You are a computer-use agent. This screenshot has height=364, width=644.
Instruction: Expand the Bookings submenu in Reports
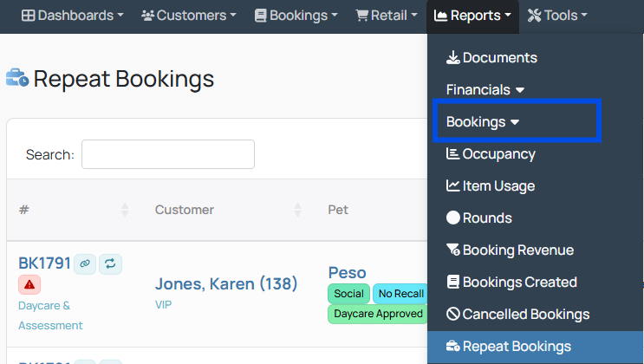tap(483, 122)
